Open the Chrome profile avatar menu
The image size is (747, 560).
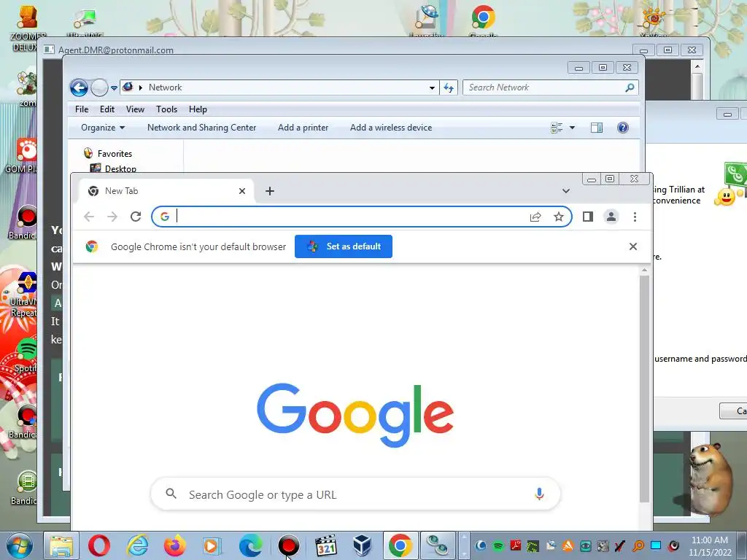tap(611, 217)
